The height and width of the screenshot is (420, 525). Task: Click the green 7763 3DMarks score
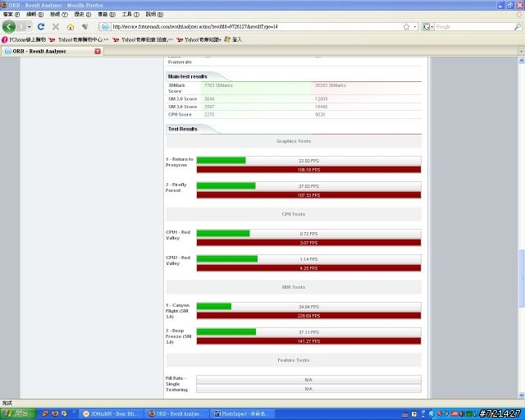[x=218, y=85]
